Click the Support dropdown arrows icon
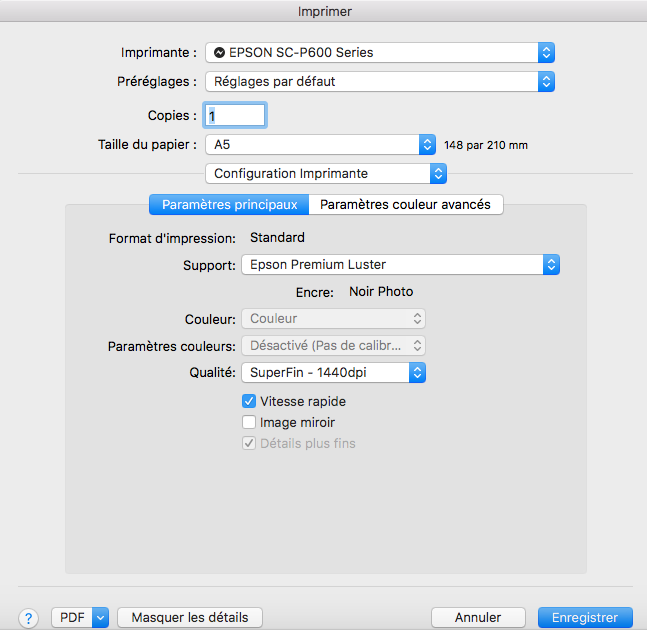This screenshot has height=630, width=647. [x=550, y=265]
